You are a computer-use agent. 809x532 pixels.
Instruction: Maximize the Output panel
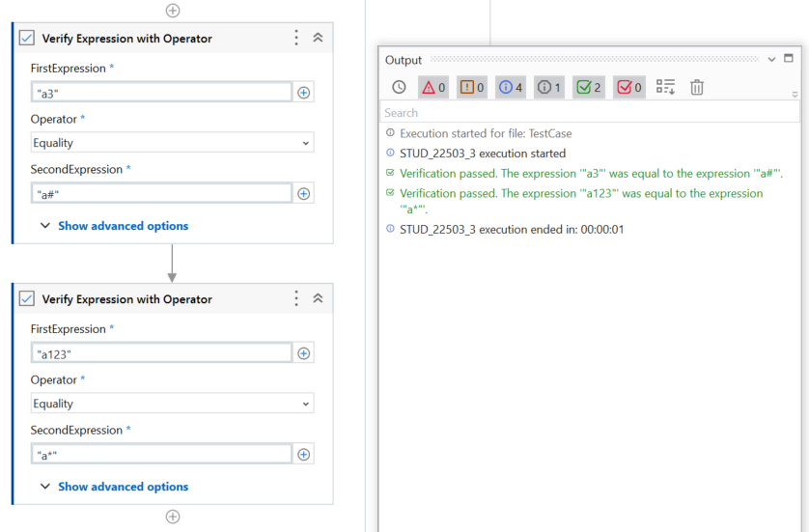pos(789,59)
